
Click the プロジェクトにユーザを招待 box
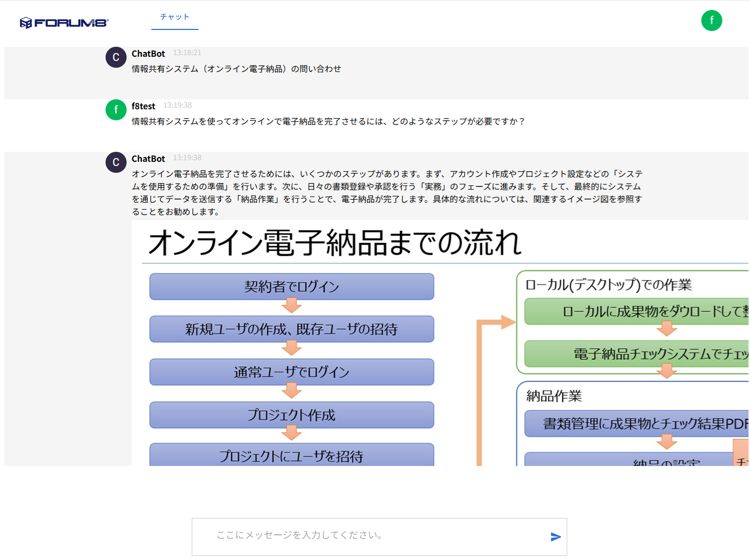tap(291, 455)
